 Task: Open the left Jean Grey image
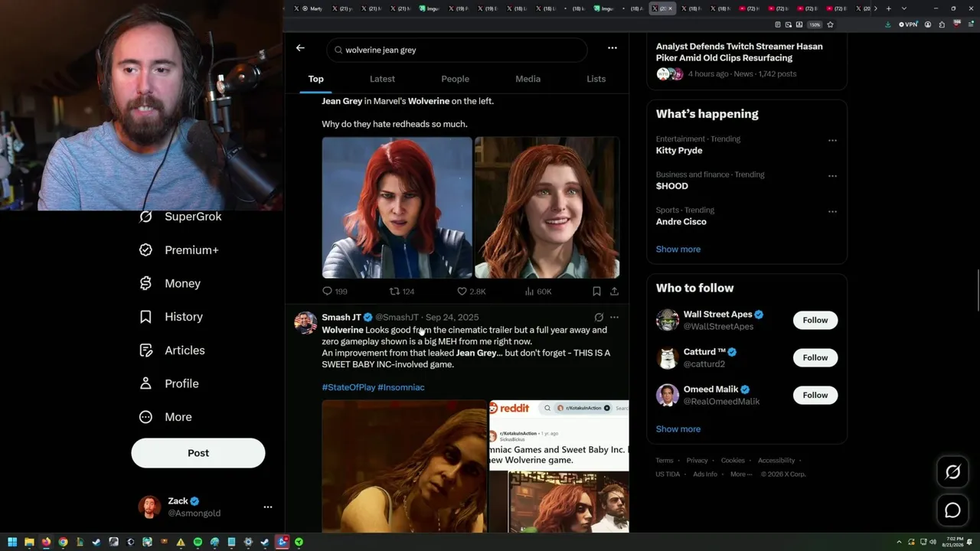397,207
